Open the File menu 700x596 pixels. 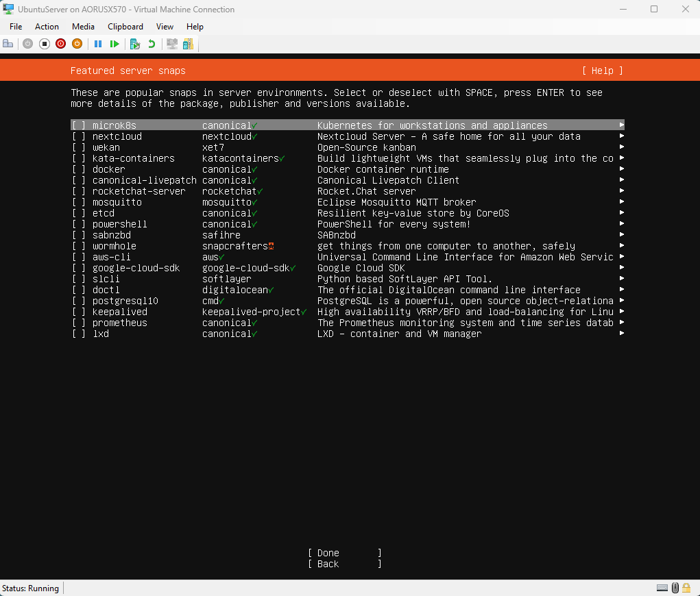click(16, 27)
